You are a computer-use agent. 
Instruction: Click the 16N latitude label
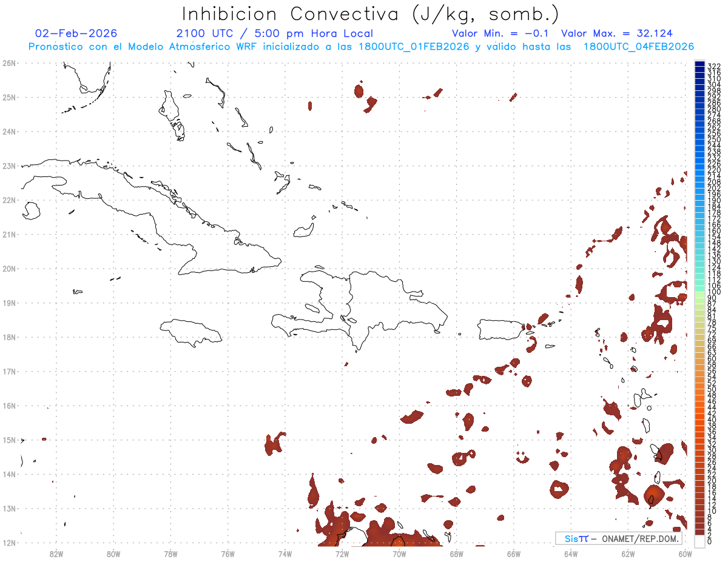(9, 406)
